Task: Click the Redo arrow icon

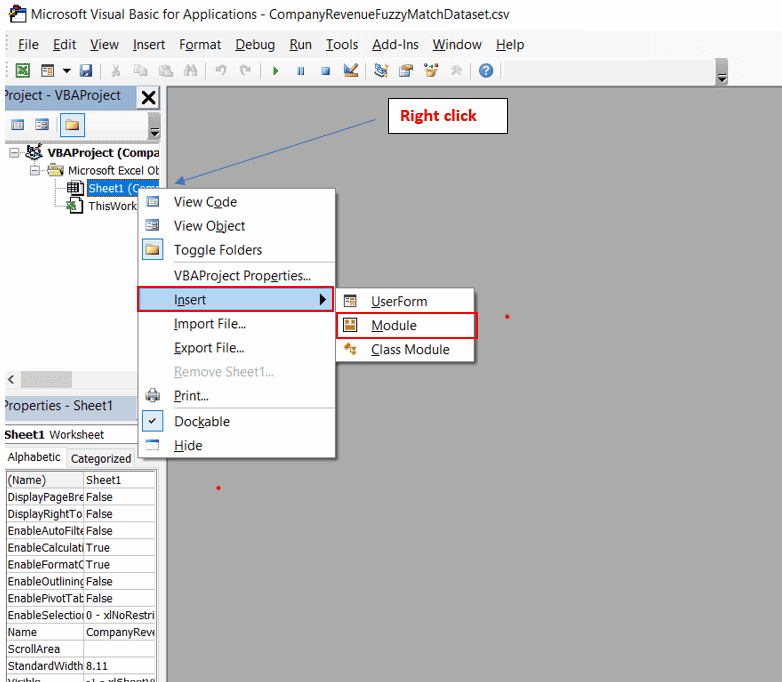Action: coord(245,71)
